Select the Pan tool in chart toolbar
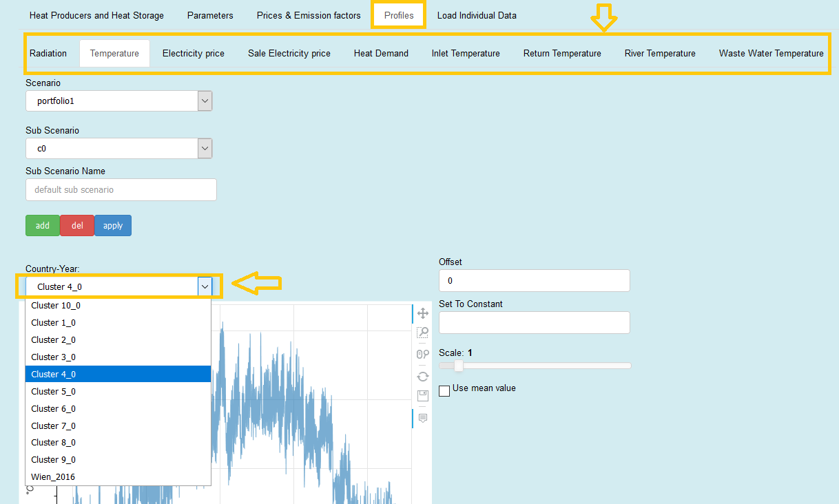The image size is (839, 504). (x=423, y=313)
